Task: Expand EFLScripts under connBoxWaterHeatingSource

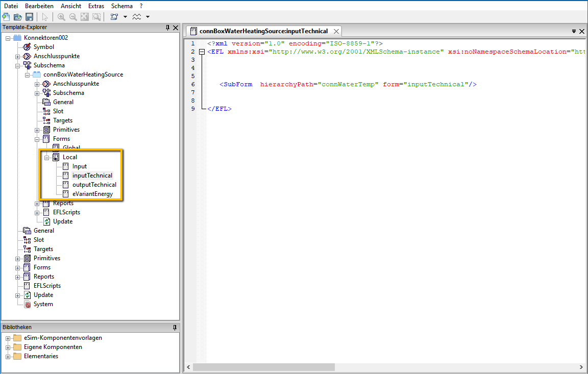Action: point(37,213)
